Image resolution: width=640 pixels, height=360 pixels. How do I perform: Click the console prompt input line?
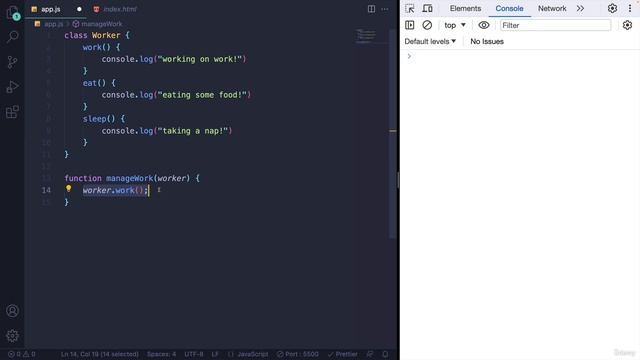[520, 56]
